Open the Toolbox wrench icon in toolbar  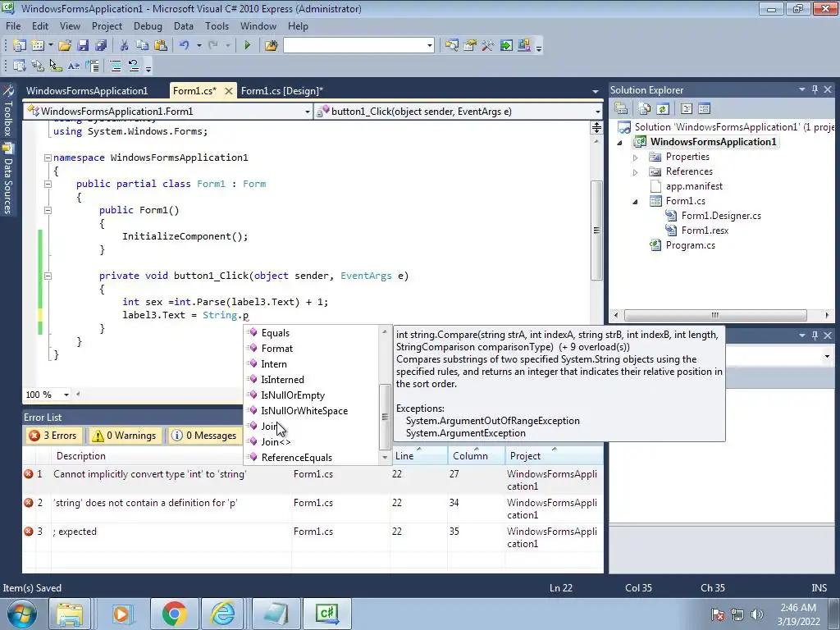[487, 46]
